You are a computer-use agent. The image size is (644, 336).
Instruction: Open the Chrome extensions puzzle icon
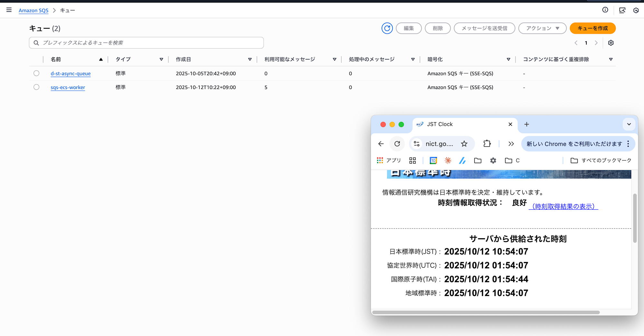tap(487, 144)
